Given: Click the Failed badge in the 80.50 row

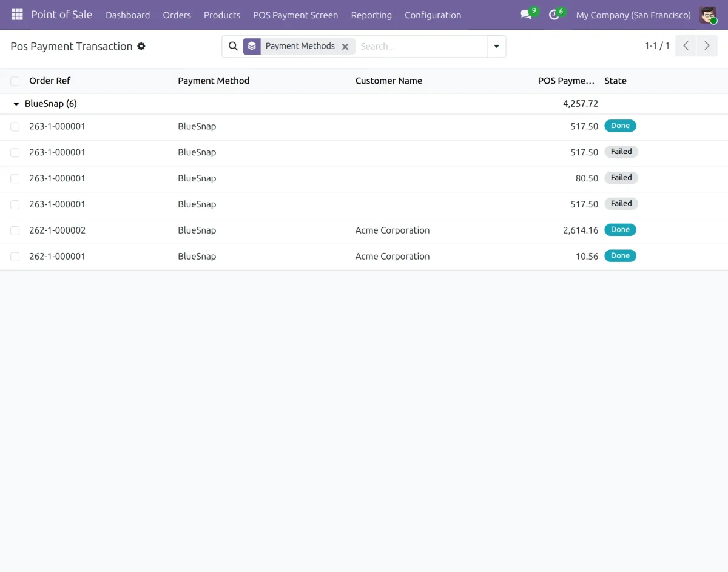Looking at the screenshot, I should point(621,178).
